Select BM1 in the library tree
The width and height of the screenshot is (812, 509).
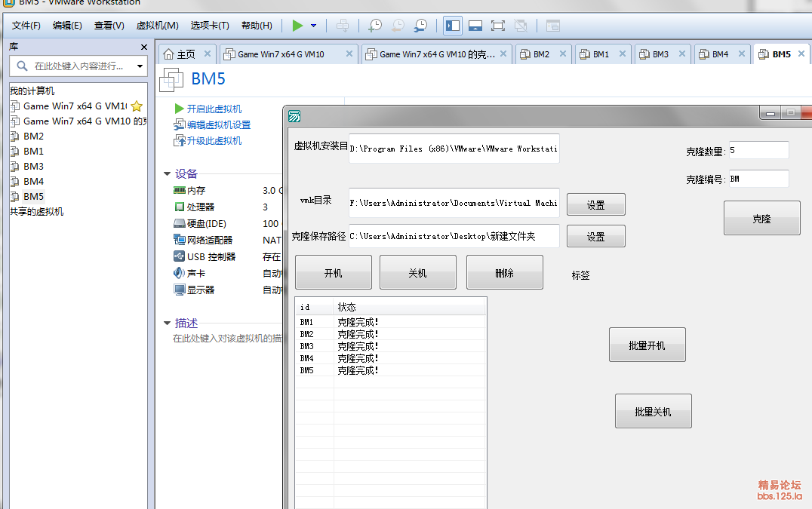pos(33,151)
